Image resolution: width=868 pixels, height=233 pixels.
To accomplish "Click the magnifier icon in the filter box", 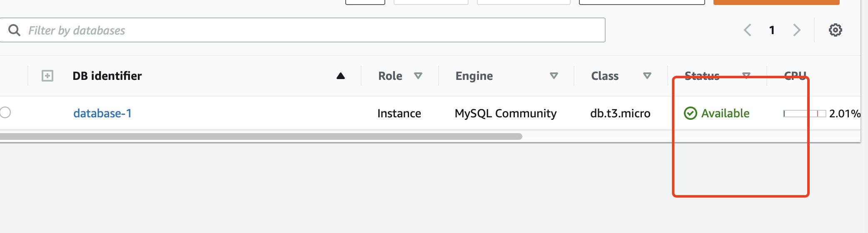I will 14,30.
